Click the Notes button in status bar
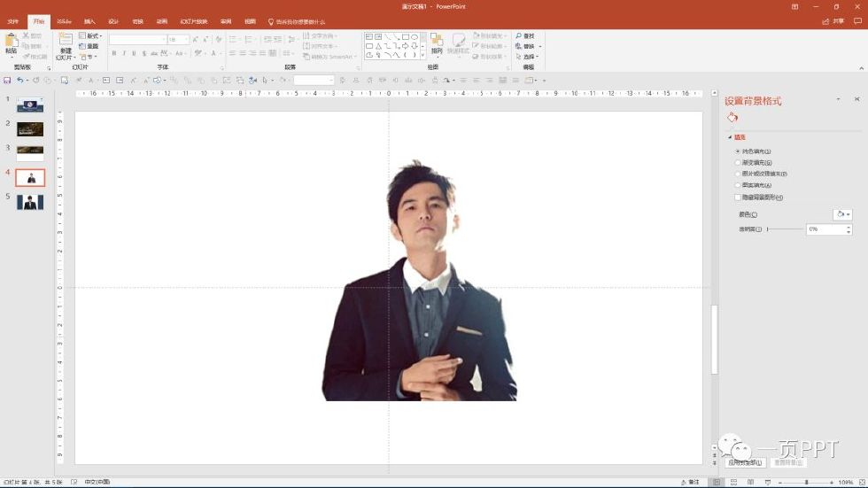The height and width of the screenshot is (488, 868). click(690, 483)
